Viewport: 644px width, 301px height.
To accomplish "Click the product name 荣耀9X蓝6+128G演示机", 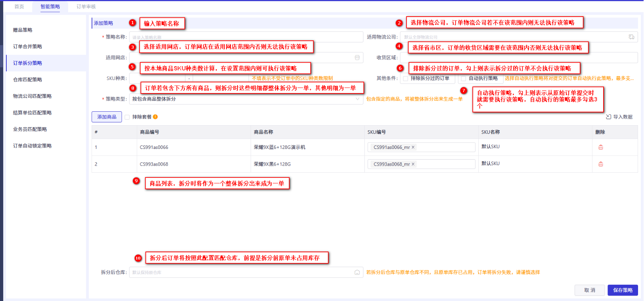I will tap(280, 147).
